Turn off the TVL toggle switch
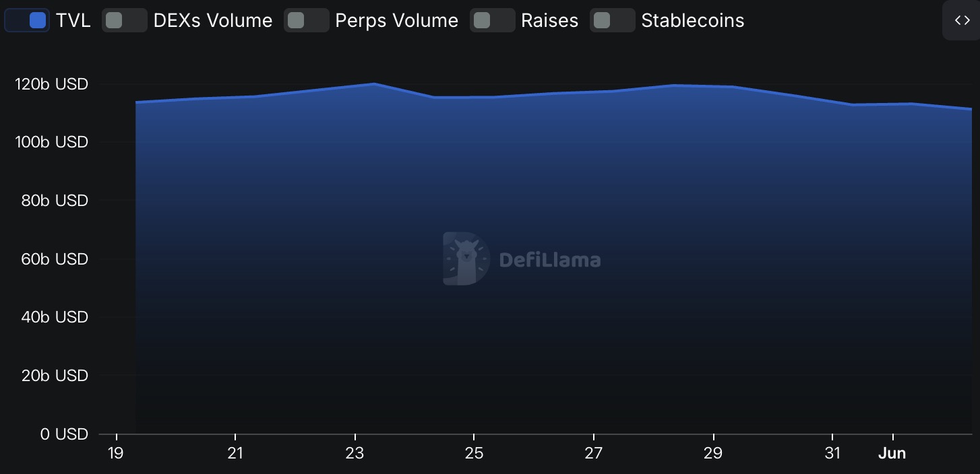Image resolution: width=980 pixels, height=474 pixels. (27, 20)
